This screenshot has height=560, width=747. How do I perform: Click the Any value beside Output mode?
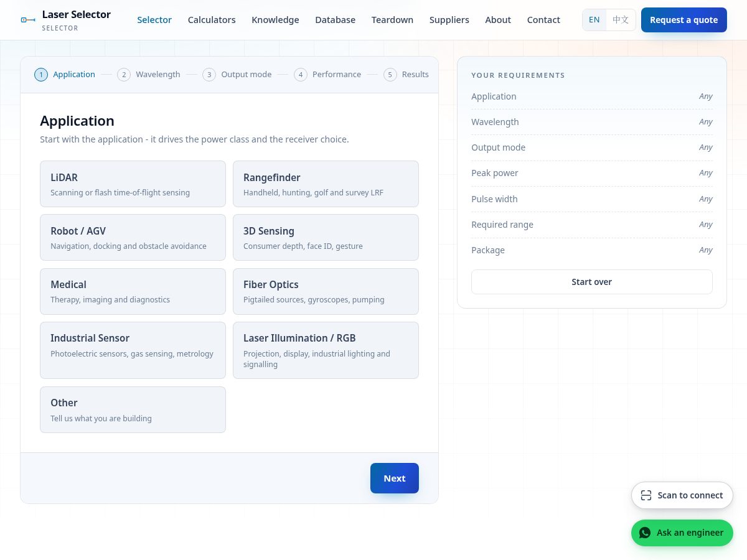(x=706, y=147)
